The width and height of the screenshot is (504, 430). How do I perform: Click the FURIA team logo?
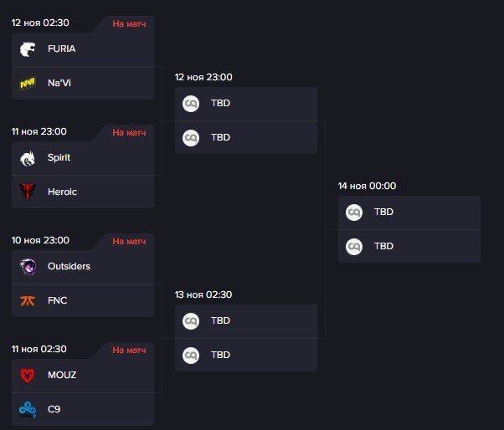click(28, 49)
